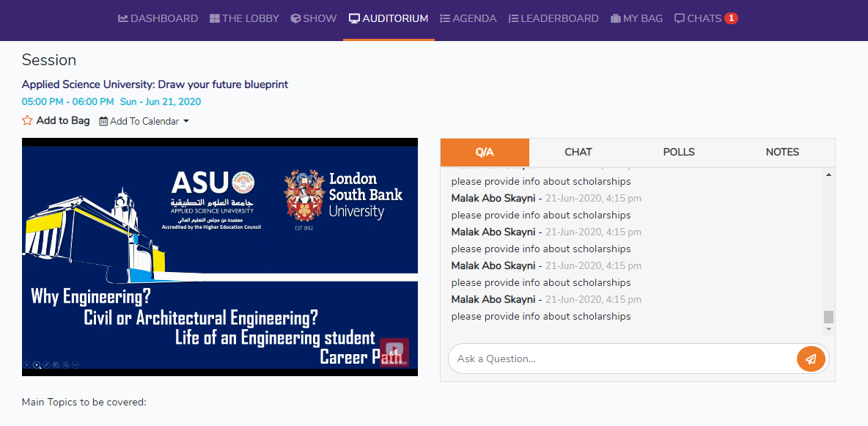868x426 pixels.
Task: Click the session time '05:00 PM - 06:00 PM'
Action: [68, 102]
